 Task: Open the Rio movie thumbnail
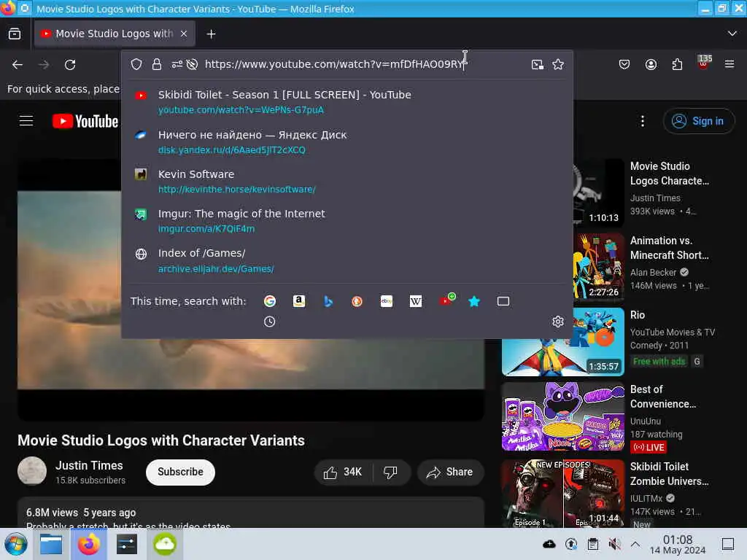tap(562, 341)
